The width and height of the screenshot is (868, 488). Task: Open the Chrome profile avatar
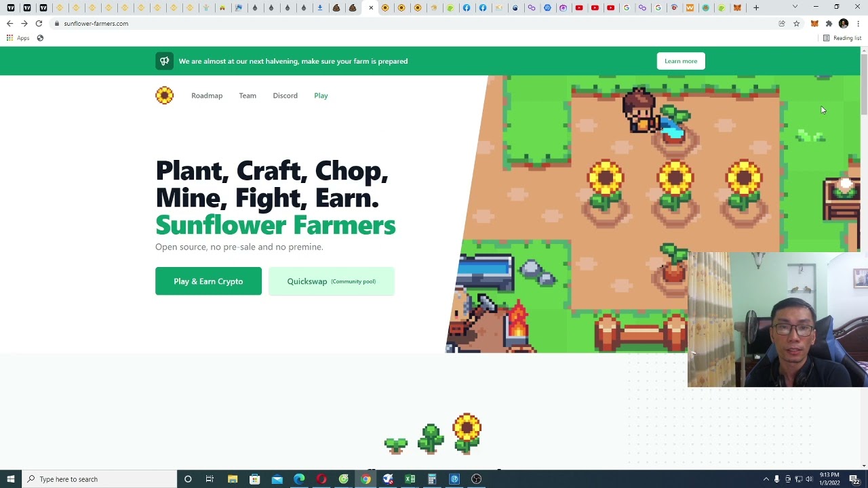point(844,24)
